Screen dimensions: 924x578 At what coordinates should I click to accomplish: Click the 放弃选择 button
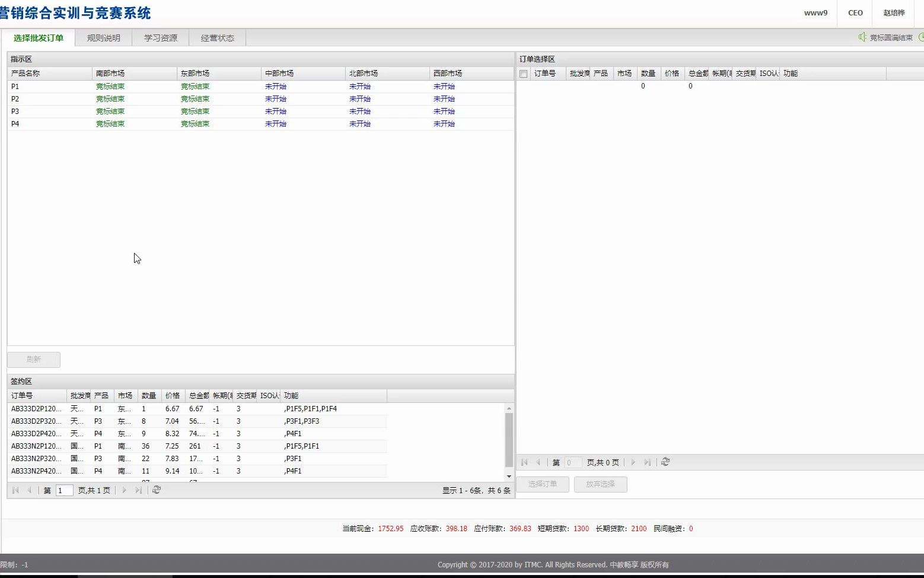(600, 484)
